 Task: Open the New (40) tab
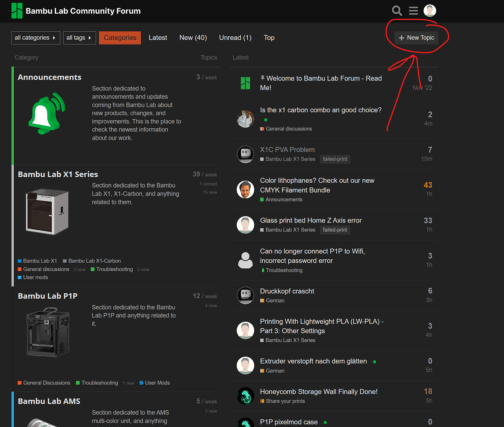click(x=193, y=38)
